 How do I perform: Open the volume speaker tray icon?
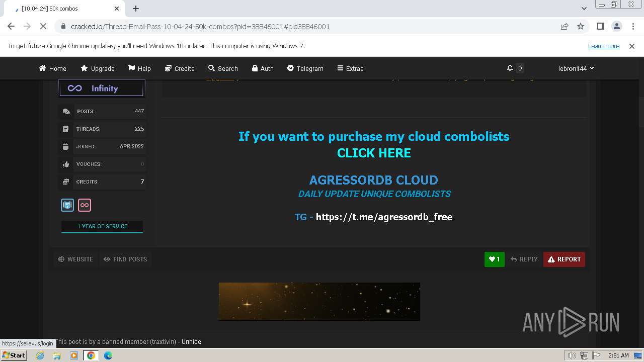572,355
